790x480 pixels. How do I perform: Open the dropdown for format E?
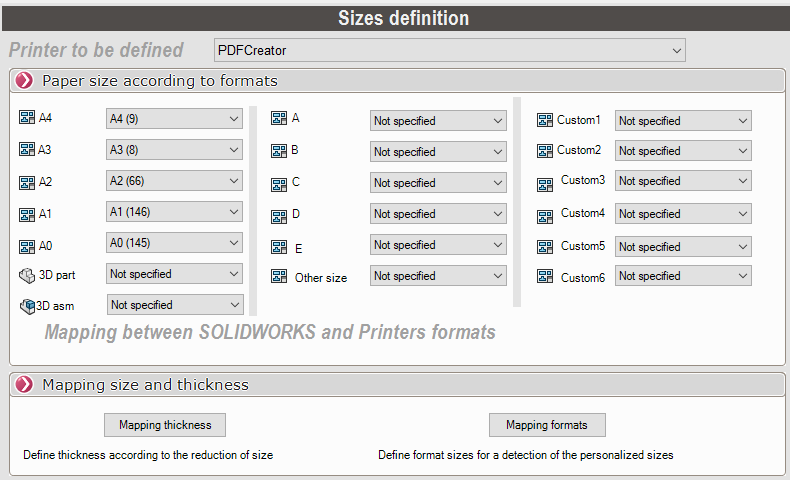tap(438, 246)
